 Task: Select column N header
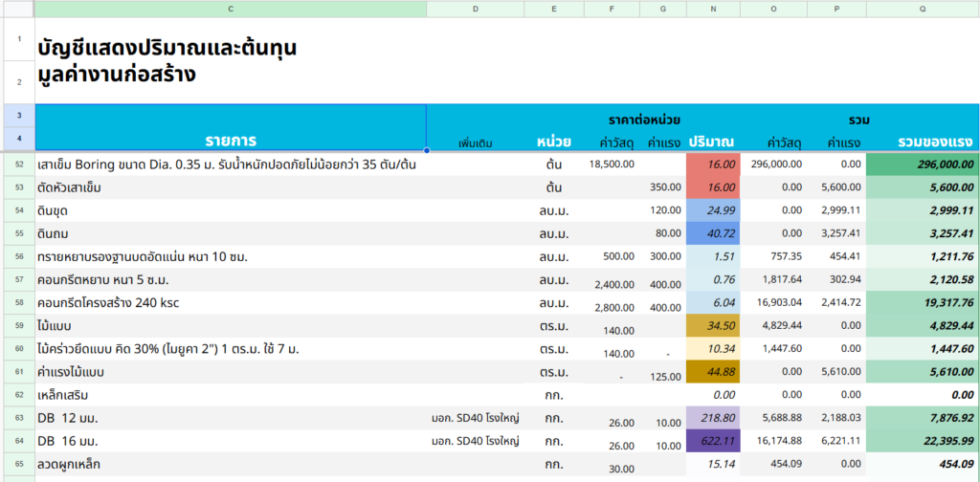point(713,9)
